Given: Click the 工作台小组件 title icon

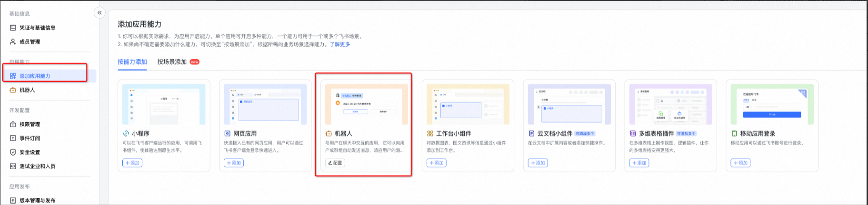Looking at the screenshot, I should [430, 133].
